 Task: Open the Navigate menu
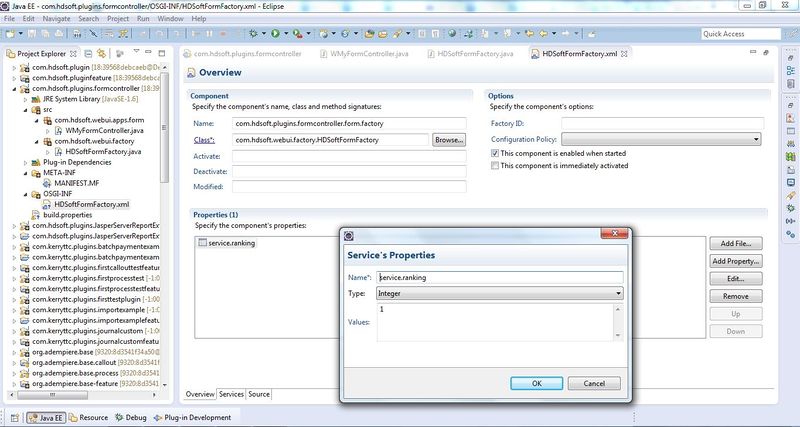(x=56, y=18)
